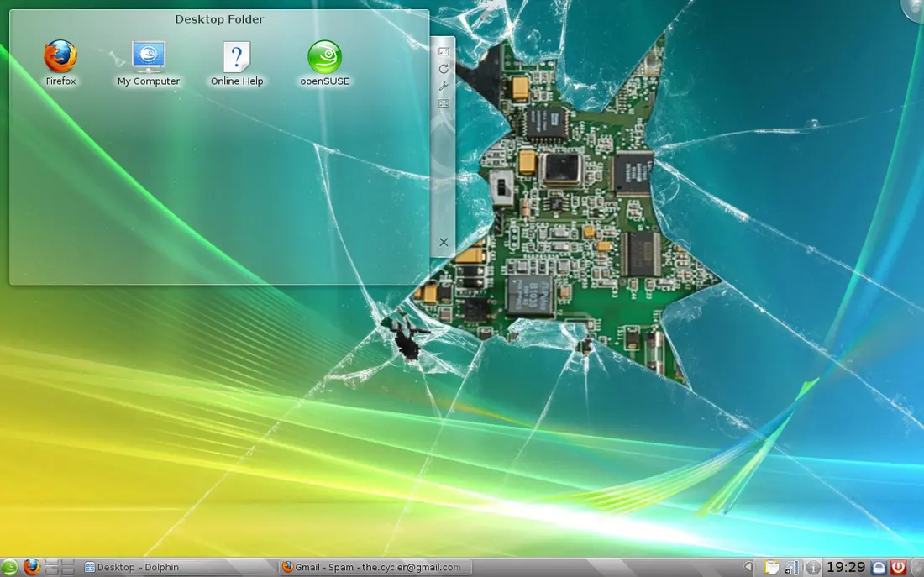
Task: Launch Firefox from the panel
Action: click(x=32, y=567)
